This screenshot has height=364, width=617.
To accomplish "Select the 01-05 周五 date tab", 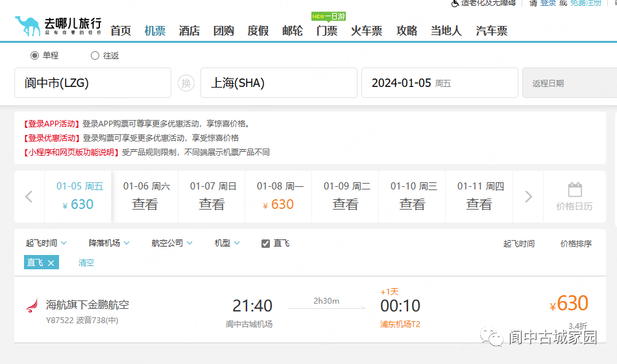I will click(x=78, y=197).
